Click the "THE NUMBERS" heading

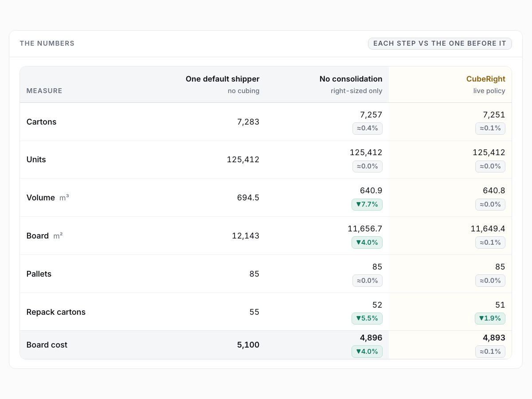click(47, 43)
